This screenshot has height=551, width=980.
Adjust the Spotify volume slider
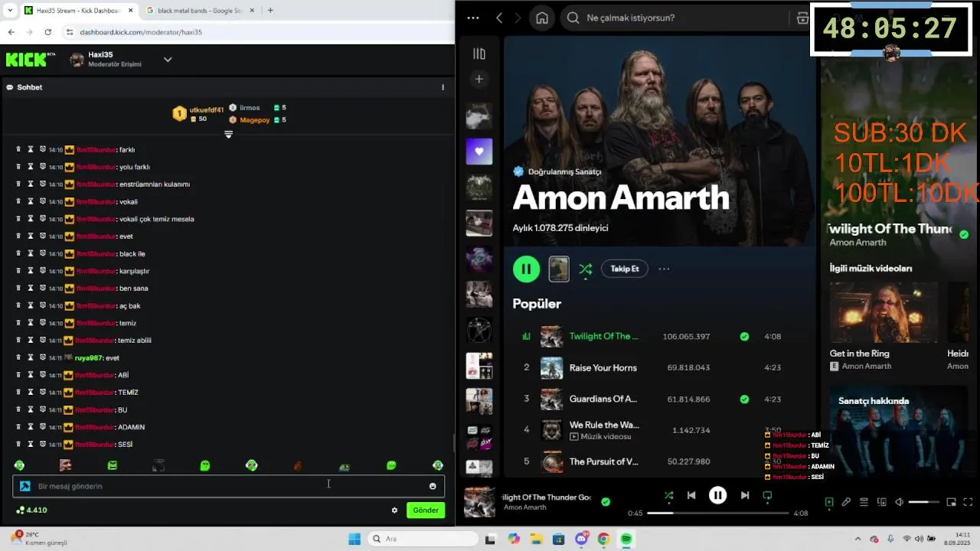click(x=923, y=502)
